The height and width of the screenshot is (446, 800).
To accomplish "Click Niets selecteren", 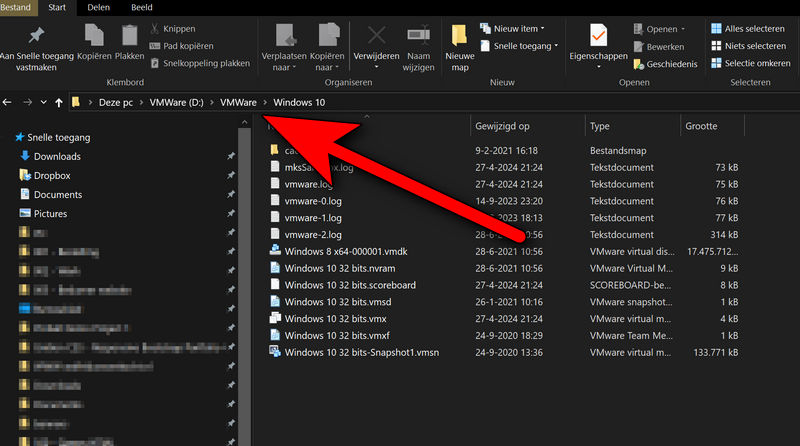I will point(748,46).
